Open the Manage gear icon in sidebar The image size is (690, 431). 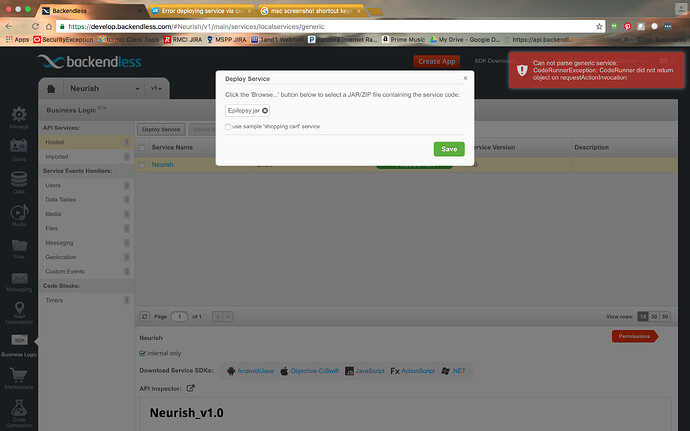(19, 115)
